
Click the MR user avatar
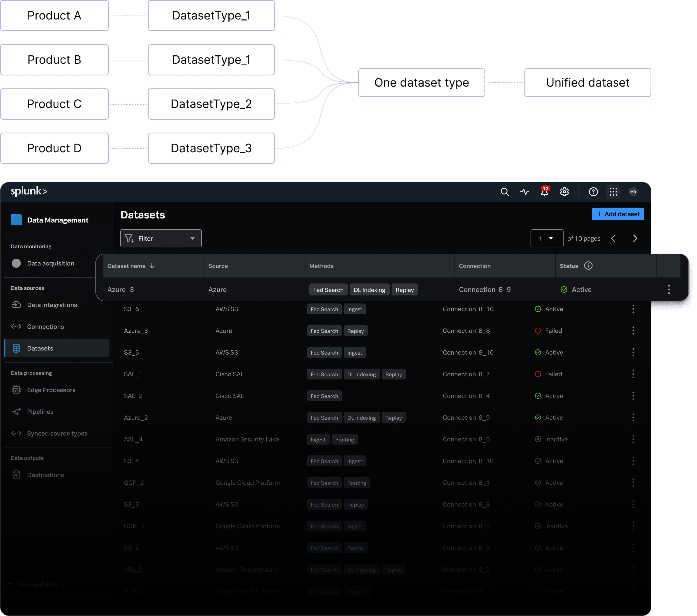(633, 192)
